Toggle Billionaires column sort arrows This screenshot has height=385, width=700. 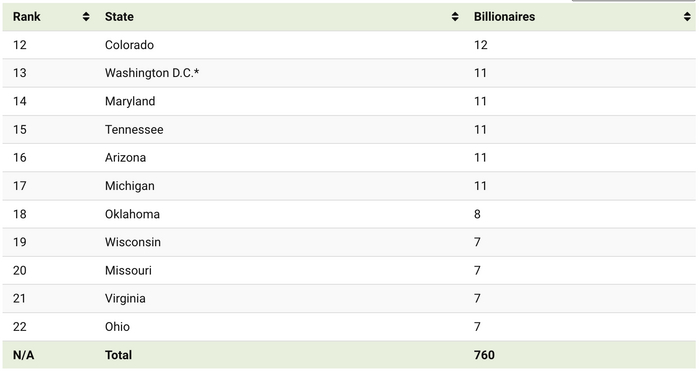[687, 17]
